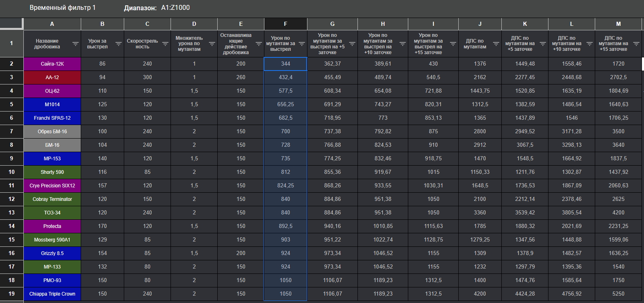Select column H header
644x303 pixels.
pos(382,24)
